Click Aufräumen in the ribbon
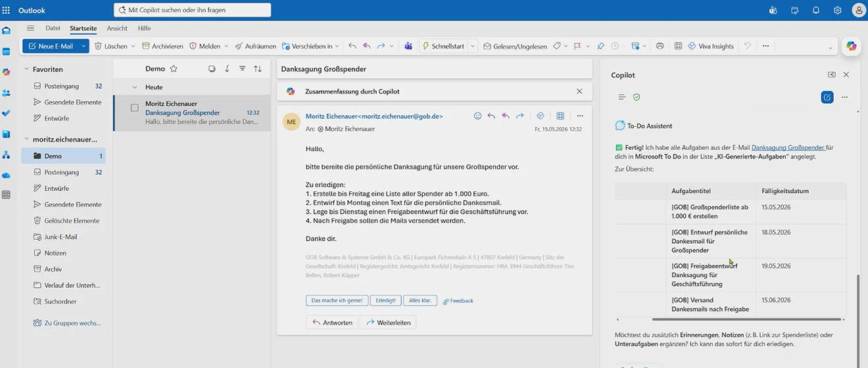The width and height of the screenshot is (868, 368). pyautogui.click(x=255, y=46)
